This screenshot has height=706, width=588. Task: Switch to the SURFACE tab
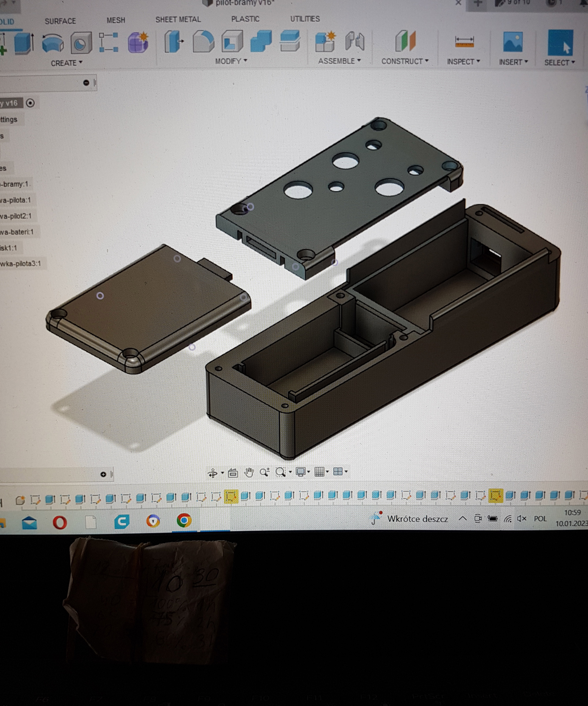(60, 21)
